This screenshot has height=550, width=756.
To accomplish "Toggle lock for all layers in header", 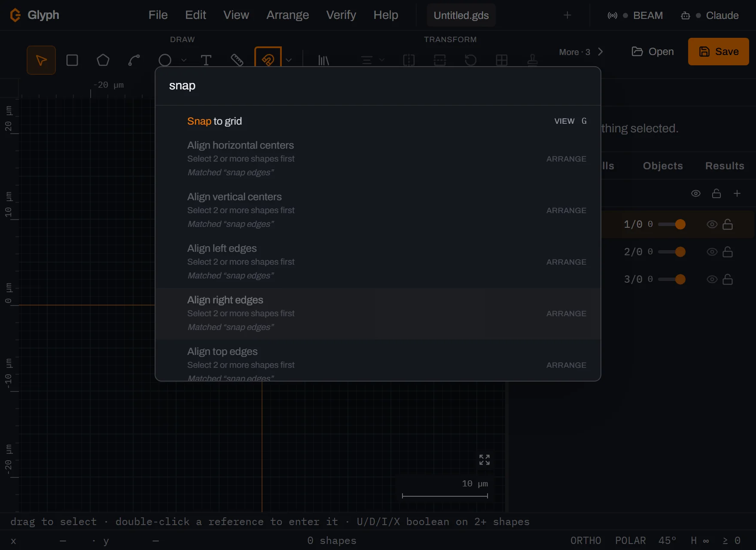I will (x=716, y=193).
